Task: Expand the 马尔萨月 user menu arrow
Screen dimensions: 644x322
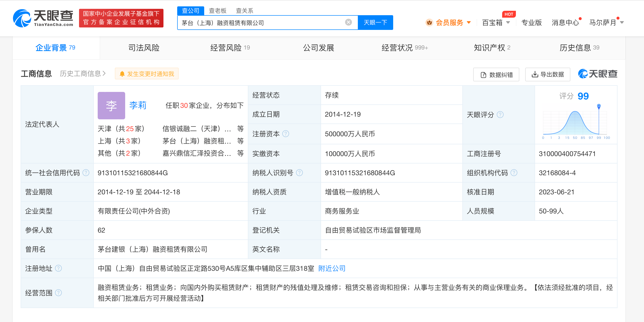Action: (622, 23)
